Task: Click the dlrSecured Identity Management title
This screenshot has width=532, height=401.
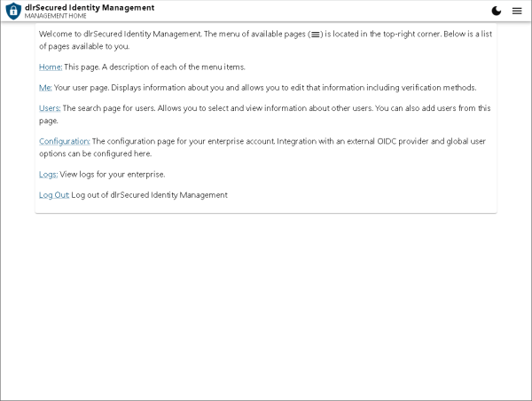Action: pos(90,7)
